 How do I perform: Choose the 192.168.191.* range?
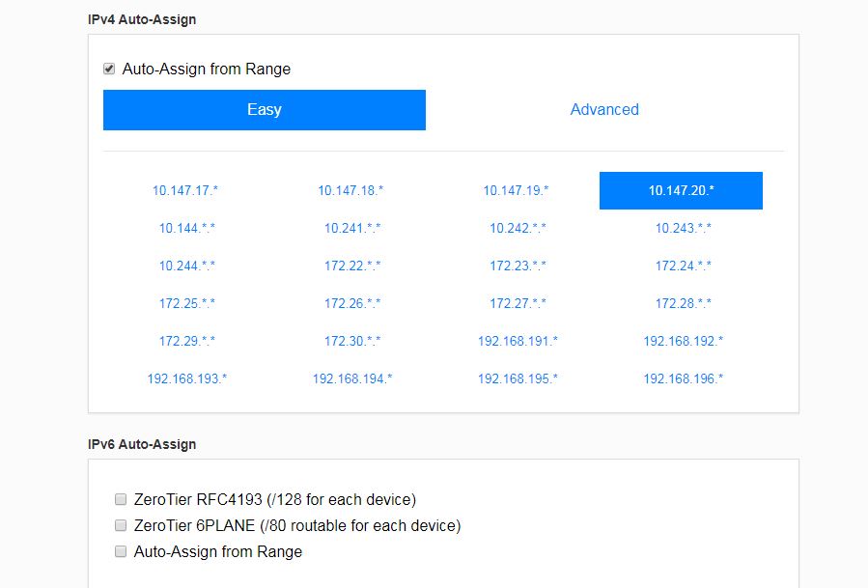coord(518,341)
